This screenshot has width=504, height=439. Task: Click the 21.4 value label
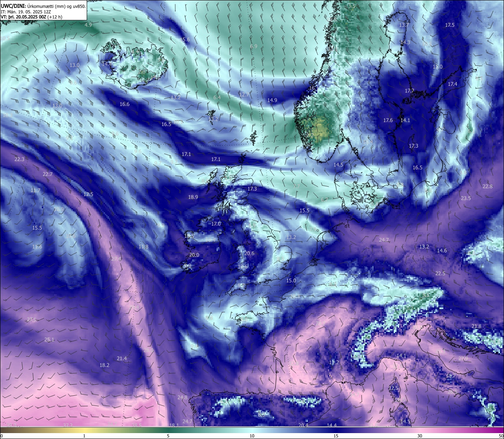click(122, 358)
